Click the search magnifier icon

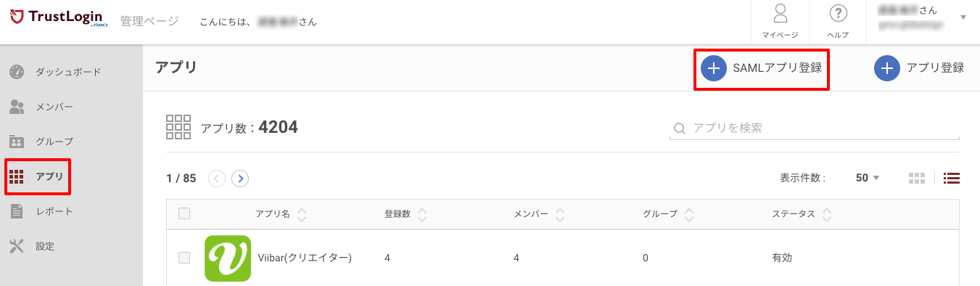coord(680,128)
